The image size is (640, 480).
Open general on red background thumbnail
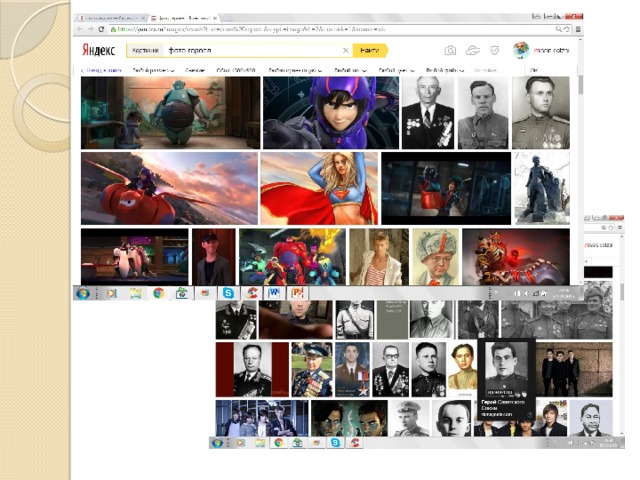(x=252, y=370)
